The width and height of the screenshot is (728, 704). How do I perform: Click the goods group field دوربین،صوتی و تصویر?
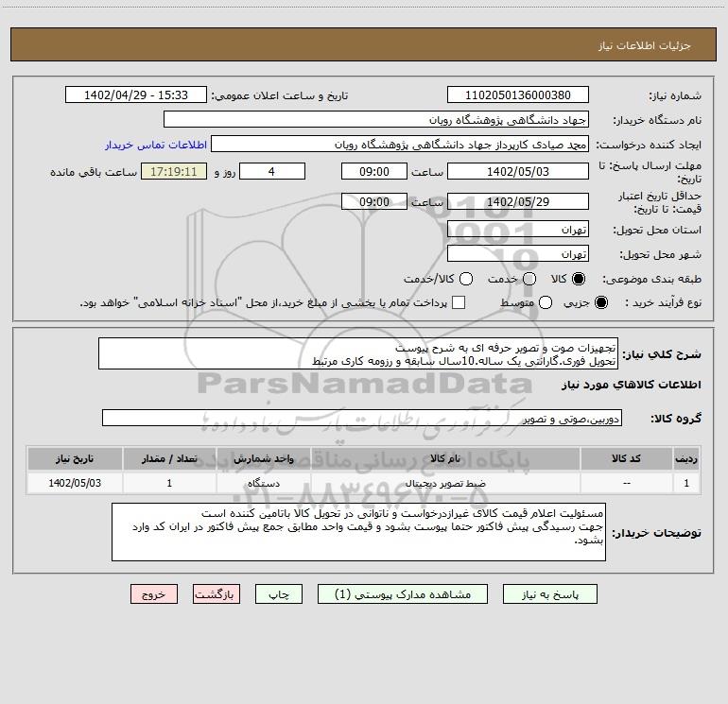(362, 418)
